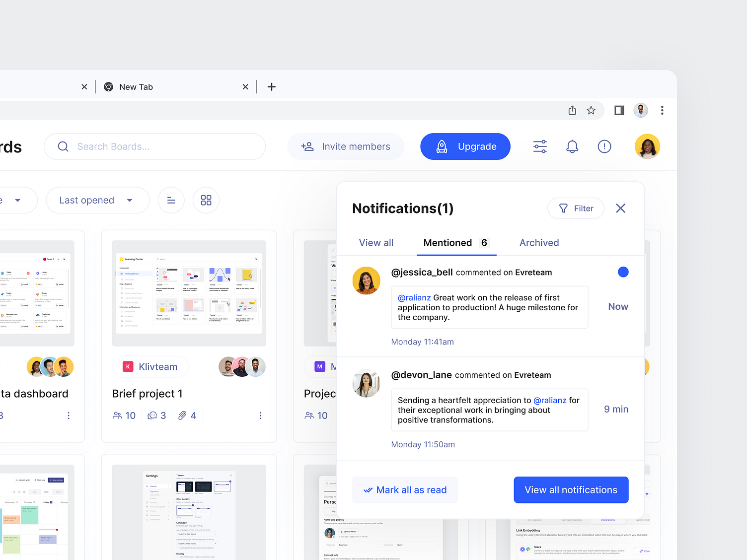Select the View all tab in Notifications

pos(376,243)
